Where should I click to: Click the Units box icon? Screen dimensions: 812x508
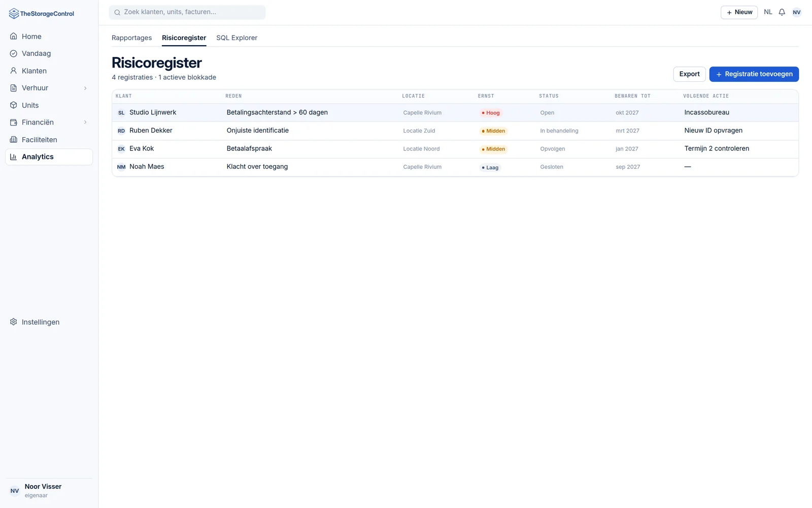click(14, 105)
